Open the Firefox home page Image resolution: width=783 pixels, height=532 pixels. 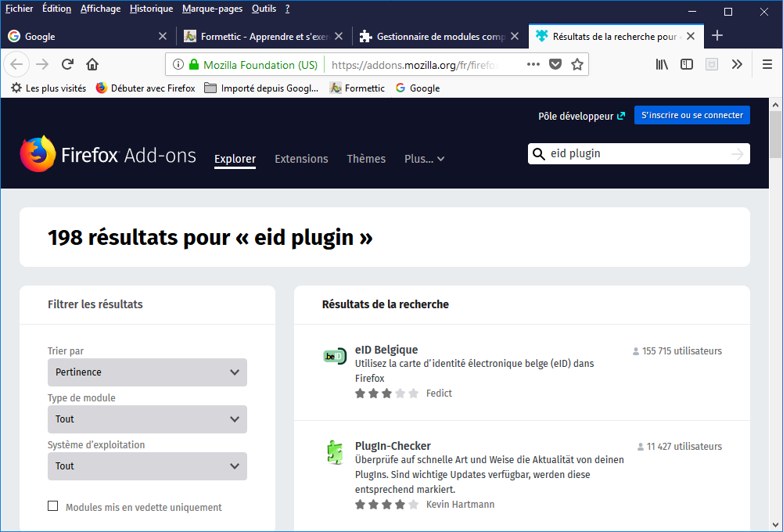coord(92,64)
